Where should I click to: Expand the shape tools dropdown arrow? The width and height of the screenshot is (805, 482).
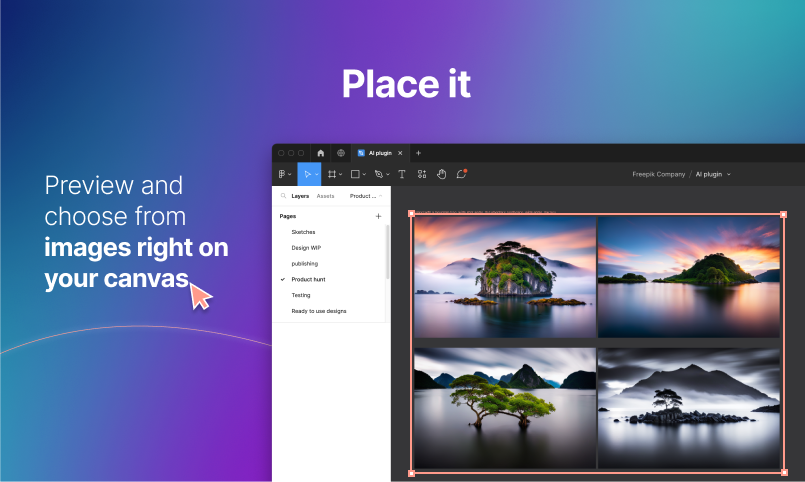364,175
